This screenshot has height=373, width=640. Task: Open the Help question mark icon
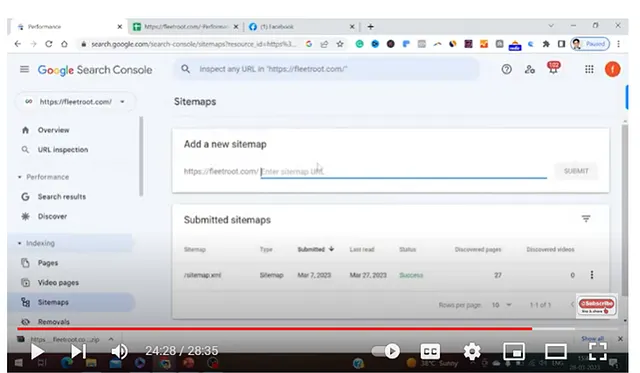click(x=507, y=69)
